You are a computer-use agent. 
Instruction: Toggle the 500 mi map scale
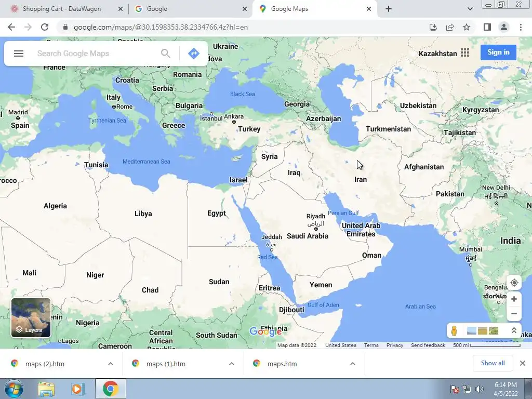pyautogui.click(x=486, y=345)
